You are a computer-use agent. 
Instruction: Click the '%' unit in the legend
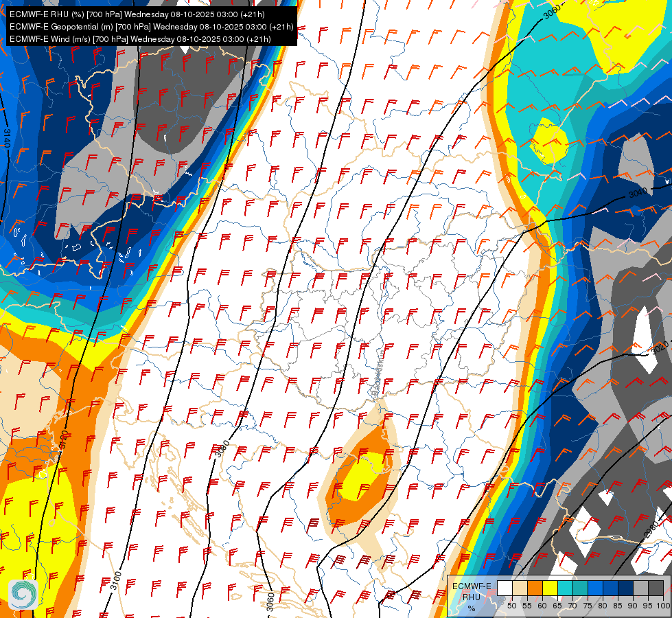pos(472,608)
